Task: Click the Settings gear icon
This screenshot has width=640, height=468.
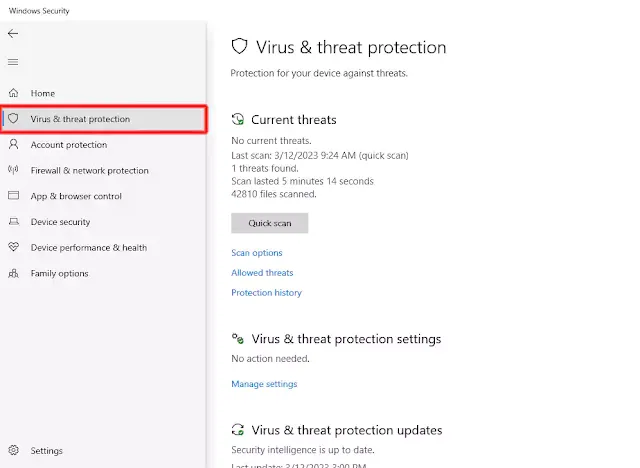Action: [x=13, y=450]
